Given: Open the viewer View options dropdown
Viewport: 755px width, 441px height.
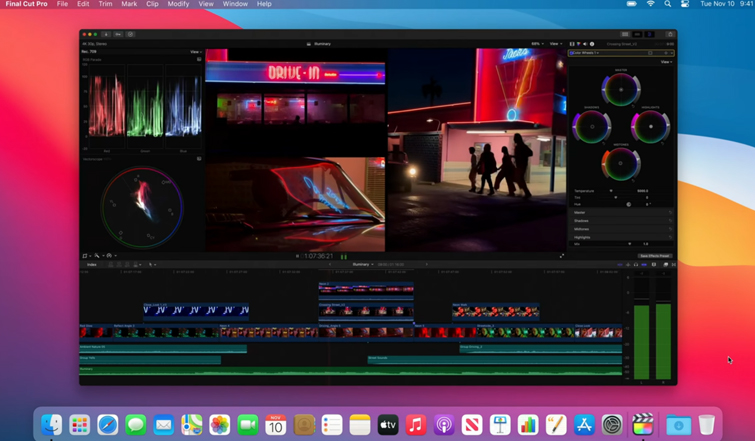Looking at the screenshot, I should point(555,44).
